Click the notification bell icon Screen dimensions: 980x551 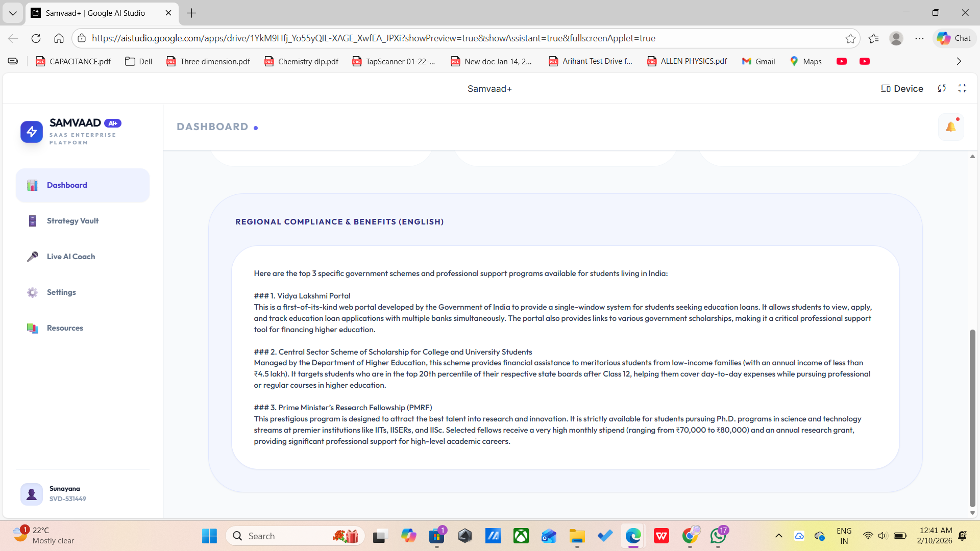coord(950,127)
